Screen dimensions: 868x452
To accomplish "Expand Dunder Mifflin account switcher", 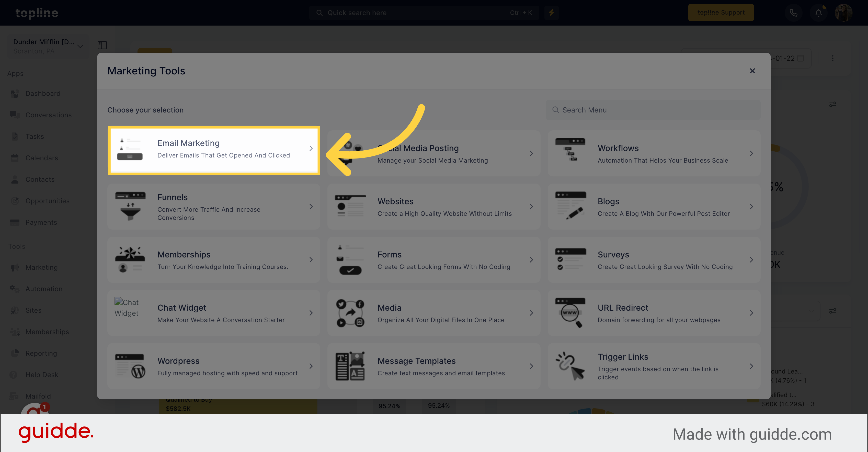I will (x=49, y=46).
